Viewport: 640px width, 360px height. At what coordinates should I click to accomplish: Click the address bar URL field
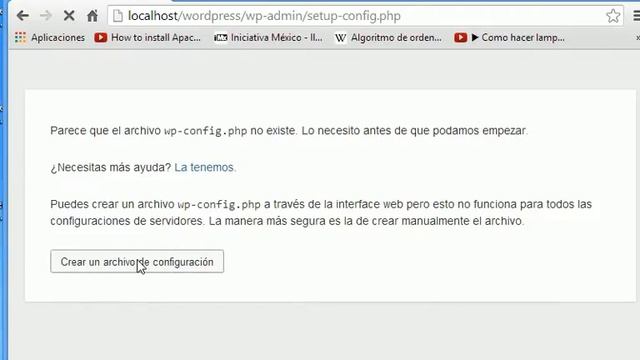[365, 16]
